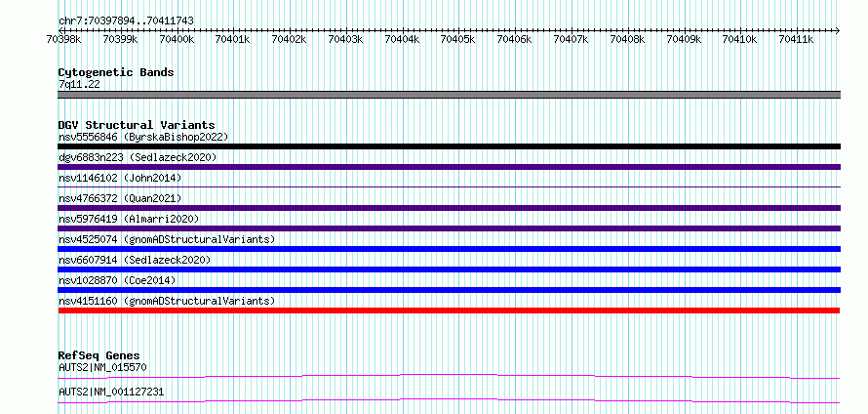Click the 70407k ruler tick label
Image resolution: width=868 pixels, height=414 pixels.
(x=572, y=39)
